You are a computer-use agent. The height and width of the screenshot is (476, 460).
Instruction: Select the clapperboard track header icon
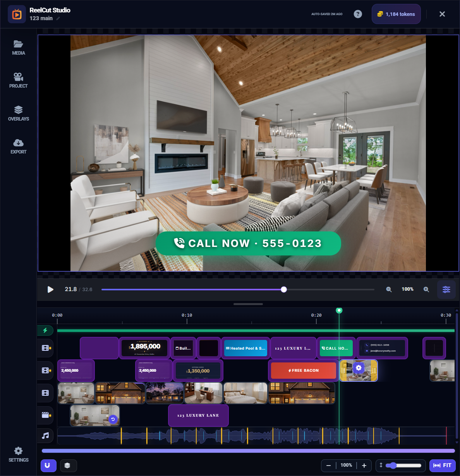[45, 415]
